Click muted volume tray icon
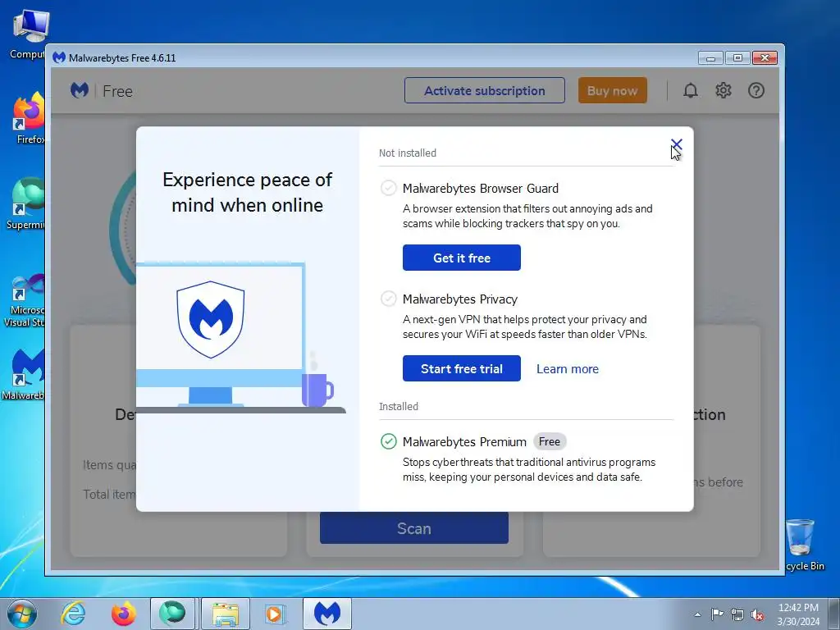This screenshot has width=840, height=630. [757, 615]
